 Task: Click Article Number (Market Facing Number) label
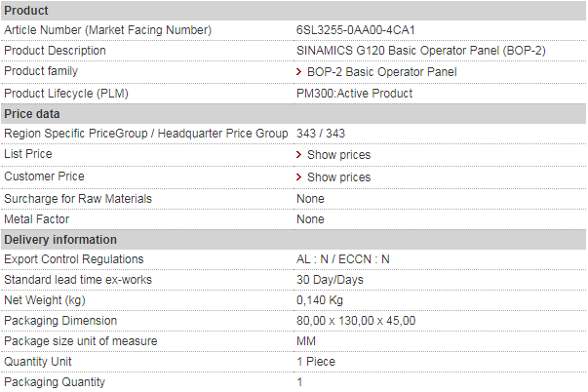(x=107, y=30)
